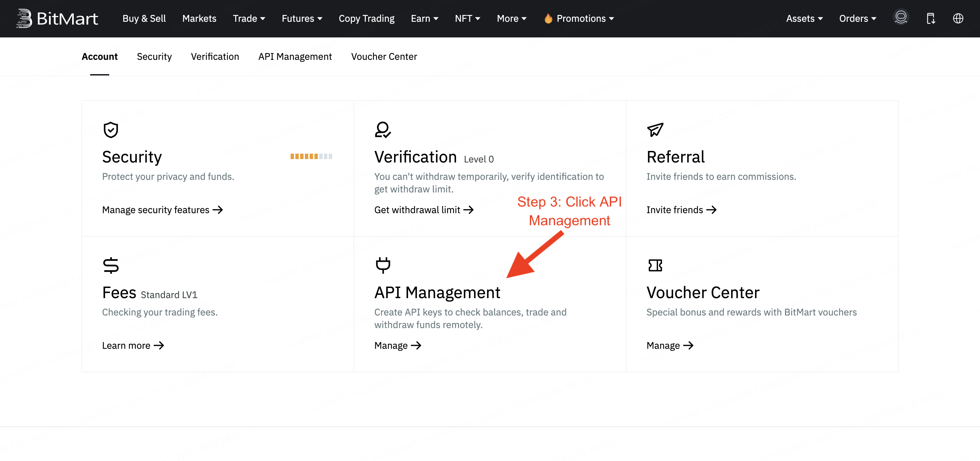This screenshot has width=980, height=461.
Task: Open the Voucher Center tab
Action: pos(384,56)
